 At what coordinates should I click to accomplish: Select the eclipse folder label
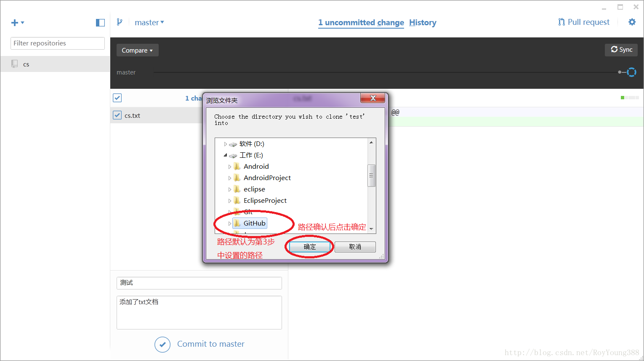(x=254, y=189)
